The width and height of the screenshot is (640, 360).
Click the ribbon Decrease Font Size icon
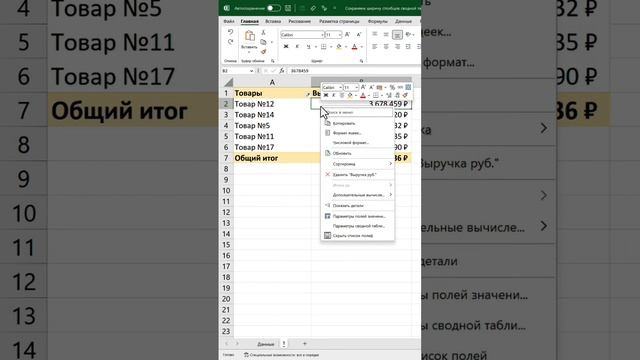click(x=359, y=35)
